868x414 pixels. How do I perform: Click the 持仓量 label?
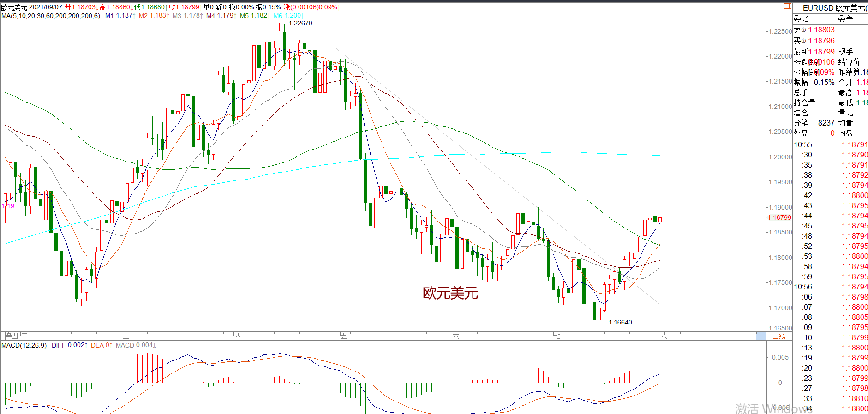coord(805,102)
